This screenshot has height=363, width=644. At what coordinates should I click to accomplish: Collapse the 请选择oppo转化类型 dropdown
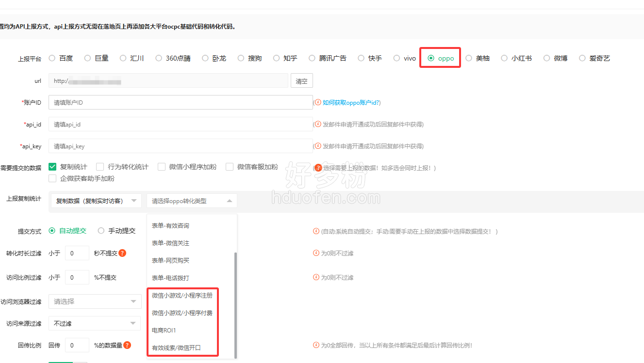tap(192, 201)
